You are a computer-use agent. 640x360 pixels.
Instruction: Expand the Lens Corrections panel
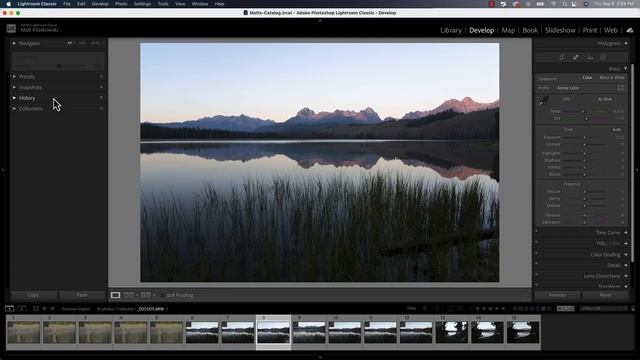[625, 276]
